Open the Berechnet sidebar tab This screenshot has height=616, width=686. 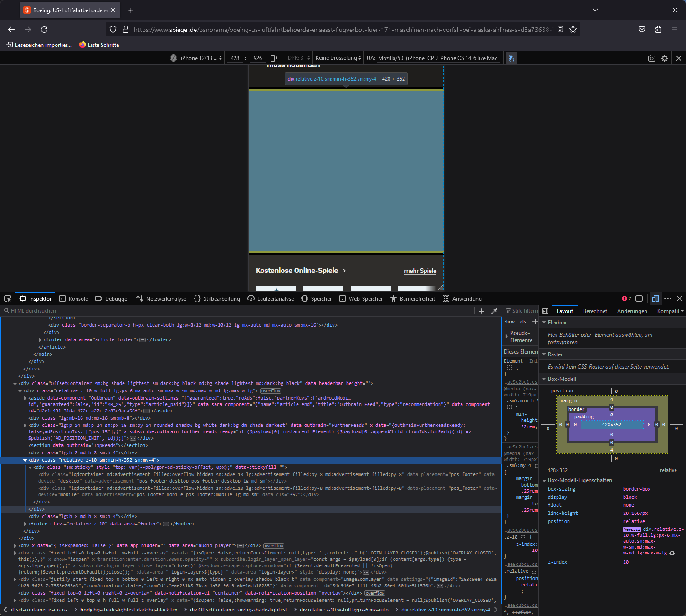tap(595, 311)
